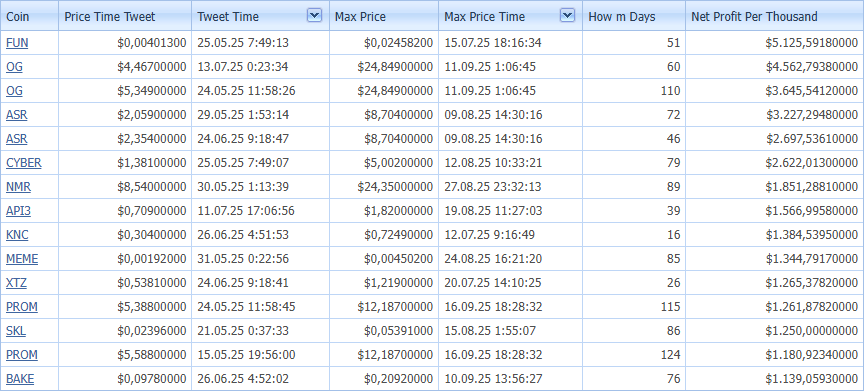Select max price time 20.07.25 14:10:25
This screenshot has height=391, width=864.
(x=510, y=283)
